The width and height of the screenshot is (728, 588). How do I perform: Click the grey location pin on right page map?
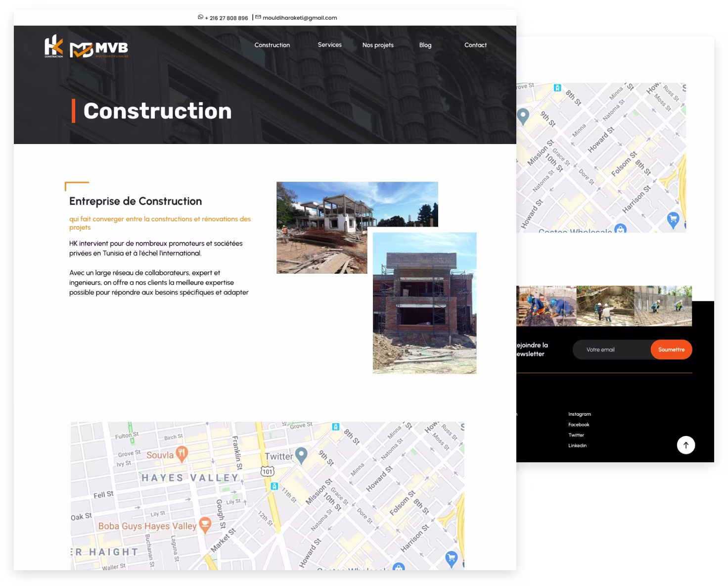click(x=523, y=116)
